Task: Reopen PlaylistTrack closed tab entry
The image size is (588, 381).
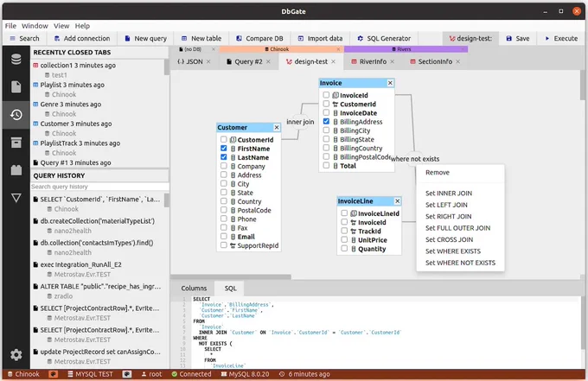Action: point(80,143)
